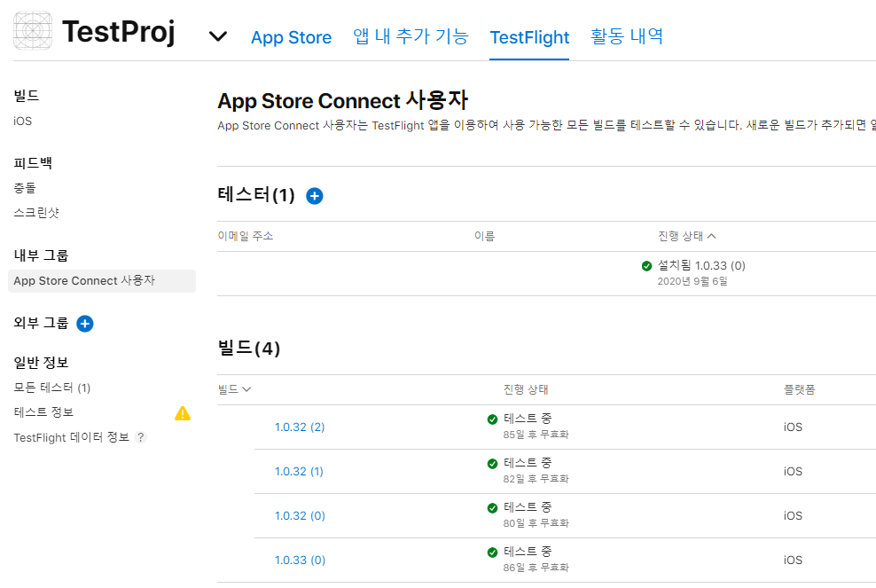Click the yellow warning icon beside 테스트 정보
The width and height of the screenshot is (876, 588).
[x=183, y=413]
